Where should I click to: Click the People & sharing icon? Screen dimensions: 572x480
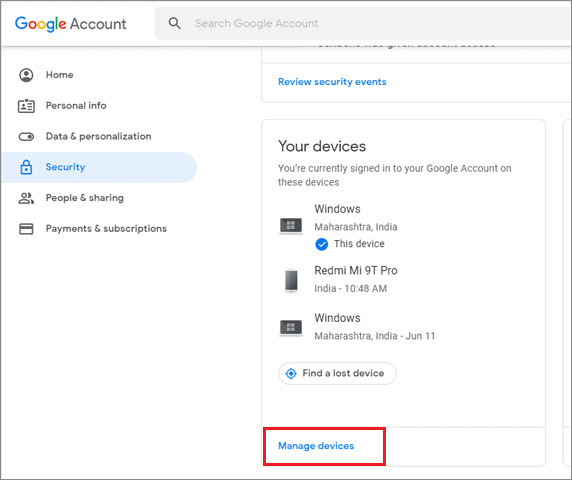coord(26,198)
